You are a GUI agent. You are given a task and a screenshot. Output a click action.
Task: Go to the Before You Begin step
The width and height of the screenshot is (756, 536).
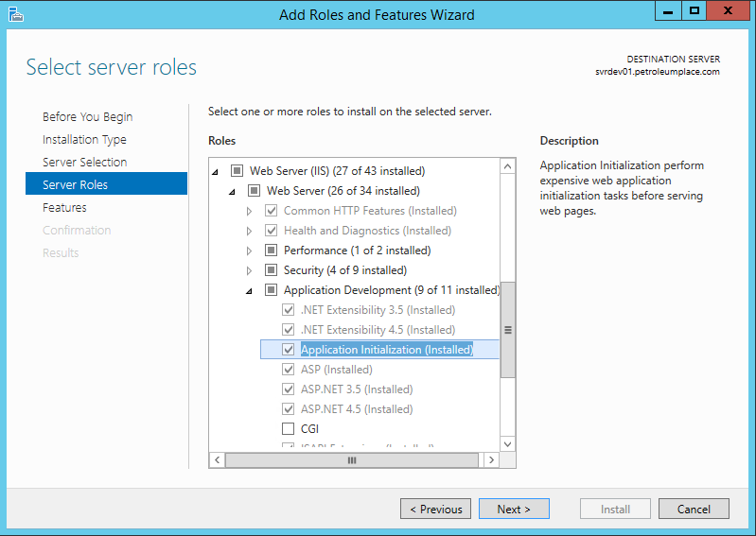click(87, 117)
